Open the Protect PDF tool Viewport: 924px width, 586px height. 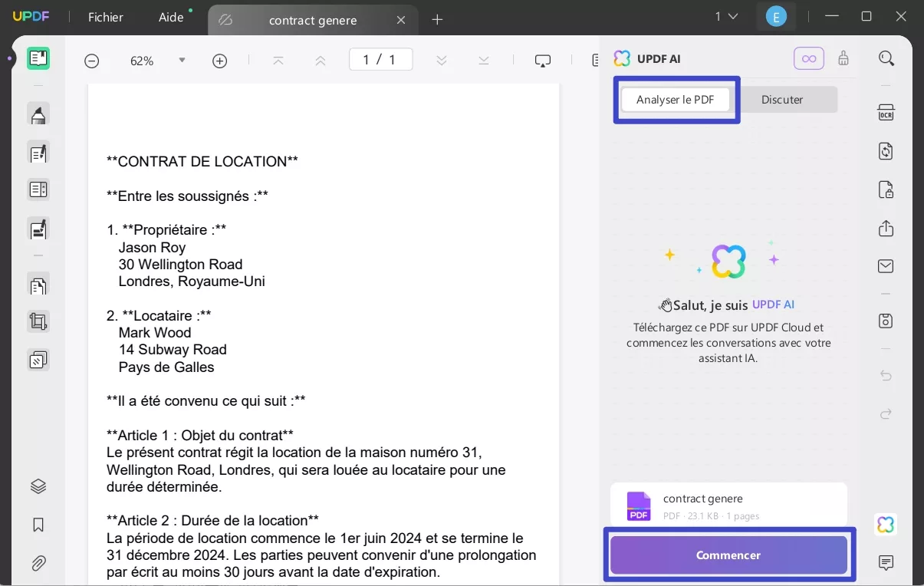click(886, 189)
